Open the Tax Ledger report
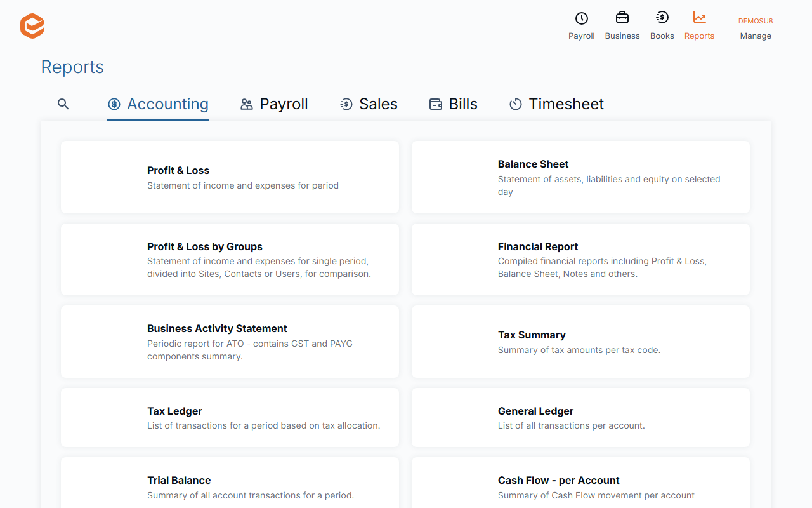This screenshot has height=508, width=812. pyautogui.click(x=230, y=417)
